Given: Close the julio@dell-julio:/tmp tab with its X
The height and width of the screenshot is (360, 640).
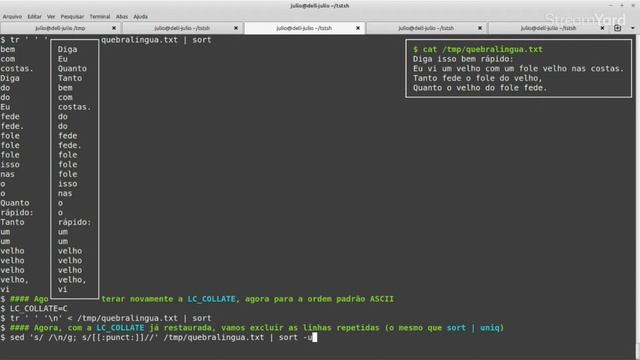Looking at the screenshot, I should point(114,28).
